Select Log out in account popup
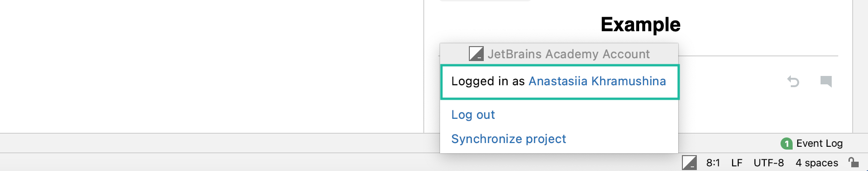Viewport: 868px width, 171px height. pos(473,115)
